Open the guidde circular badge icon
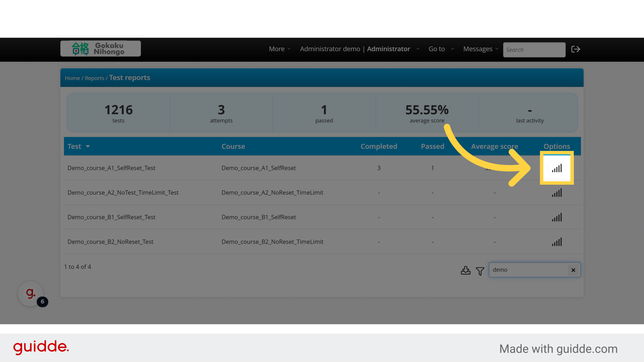The width and height of the screenshot is (644, 362). point(31,294)
